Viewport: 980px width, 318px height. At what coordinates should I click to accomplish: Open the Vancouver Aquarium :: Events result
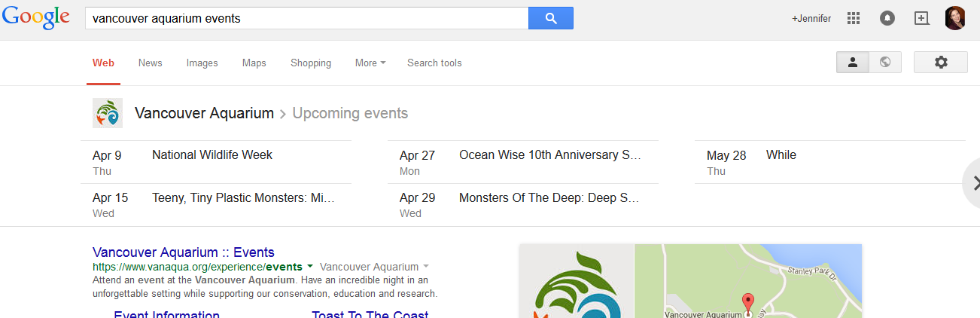pos(183,252)
